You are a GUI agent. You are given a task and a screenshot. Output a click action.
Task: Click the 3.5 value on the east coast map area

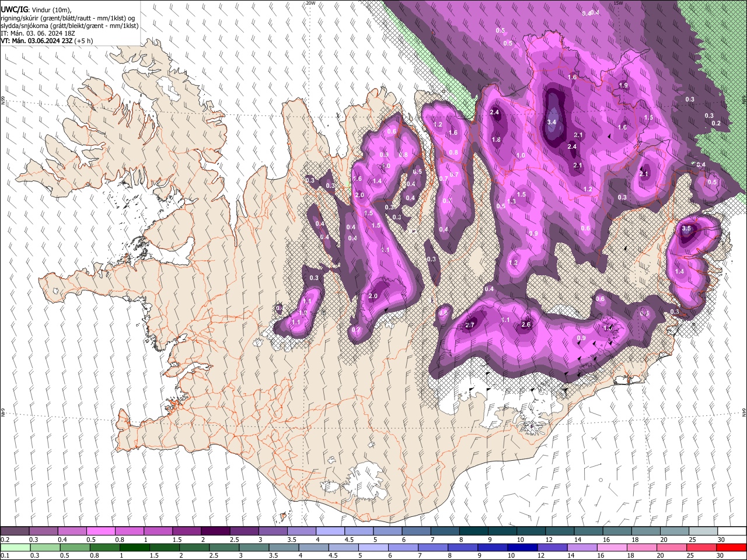pyautogui.click(x=686, y=229)
